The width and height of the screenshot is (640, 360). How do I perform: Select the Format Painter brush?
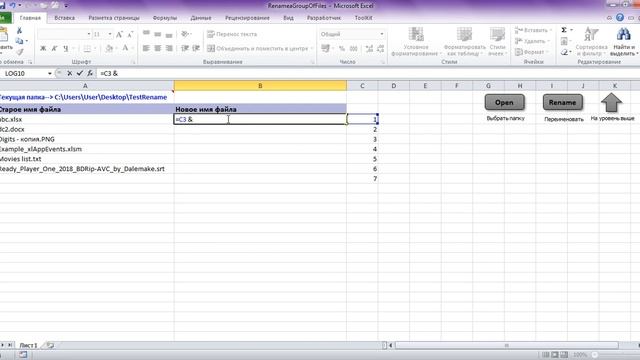(x=20, y=52)
